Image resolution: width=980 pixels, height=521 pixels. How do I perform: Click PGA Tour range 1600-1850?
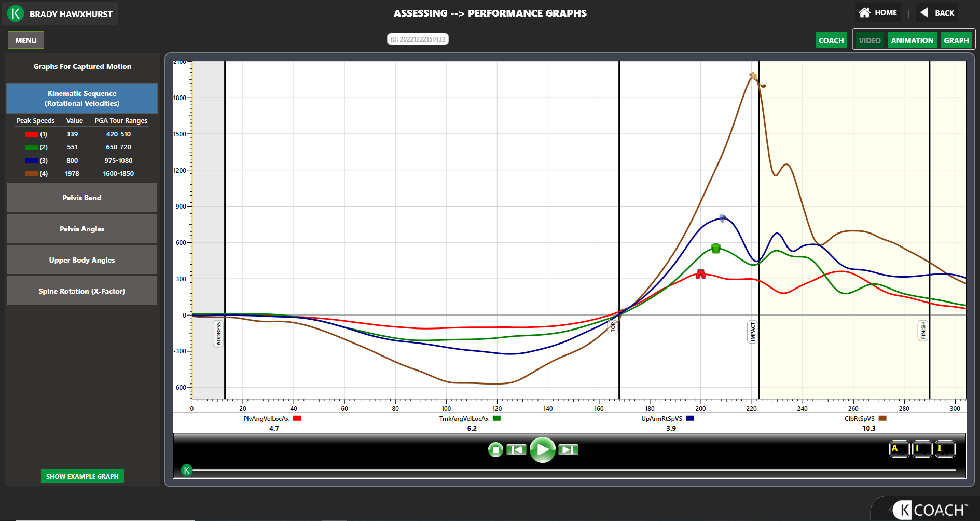[x=118, y=174]
